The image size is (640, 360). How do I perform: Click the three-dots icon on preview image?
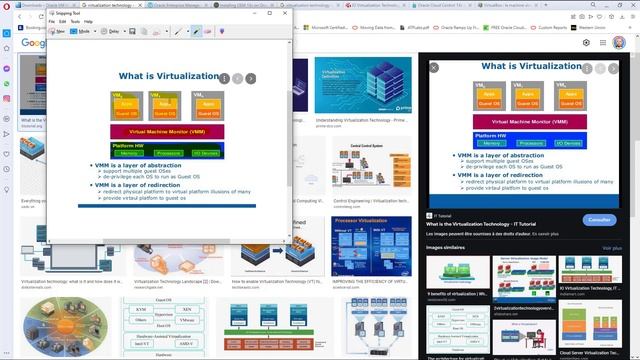[587, 69]
